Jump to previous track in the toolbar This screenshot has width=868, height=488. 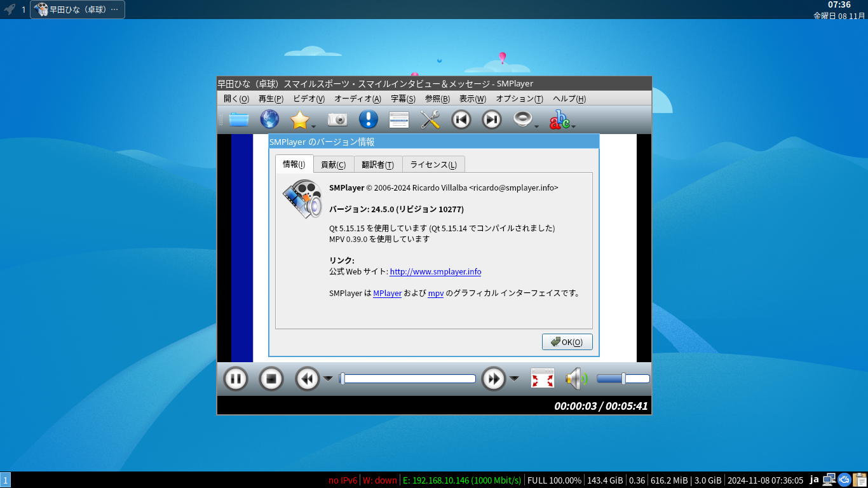461,119
